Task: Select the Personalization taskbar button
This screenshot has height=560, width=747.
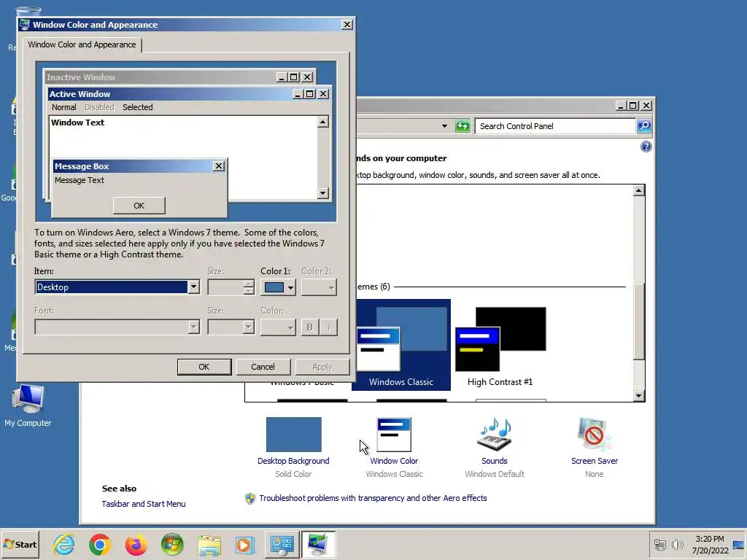Action: click(318, 544)
